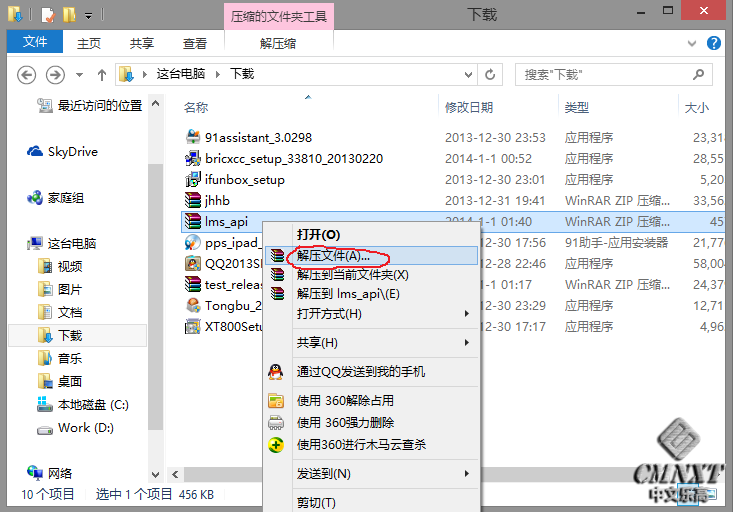Go up one folder level arrow
Viewport: 733px width, 512px height.
101,75
